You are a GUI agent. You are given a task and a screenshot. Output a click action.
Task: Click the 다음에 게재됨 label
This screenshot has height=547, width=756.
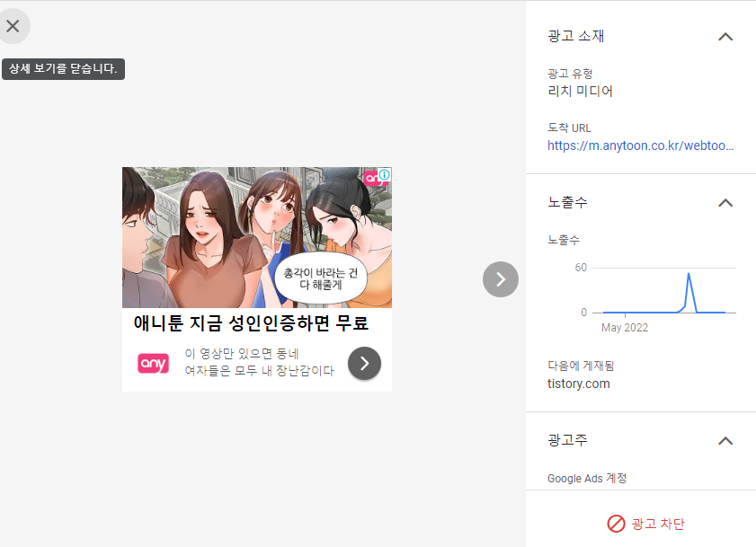[581, 366]
